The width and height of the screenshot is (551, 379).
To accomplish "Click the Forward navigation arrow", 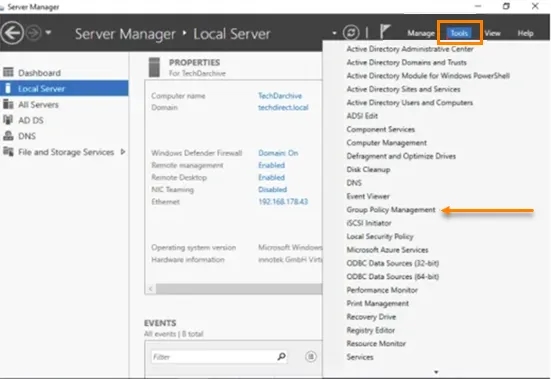I will 34,33.
